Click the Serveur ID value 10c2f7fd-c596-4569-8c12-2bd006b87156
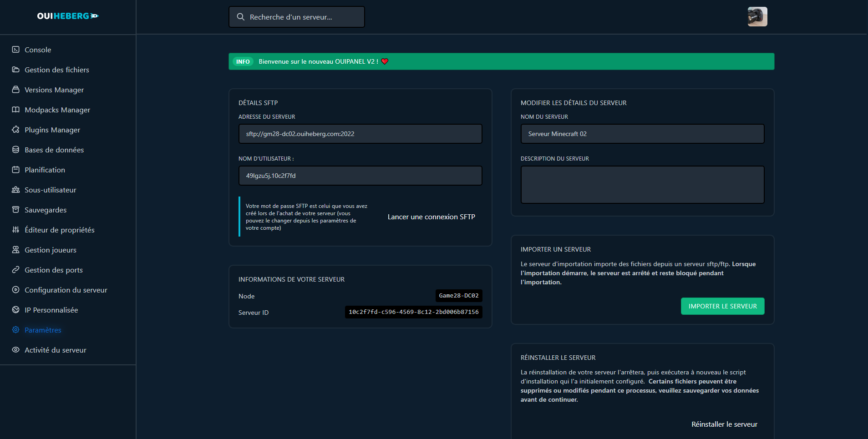868x439 pixels. [x=413, y=312]
